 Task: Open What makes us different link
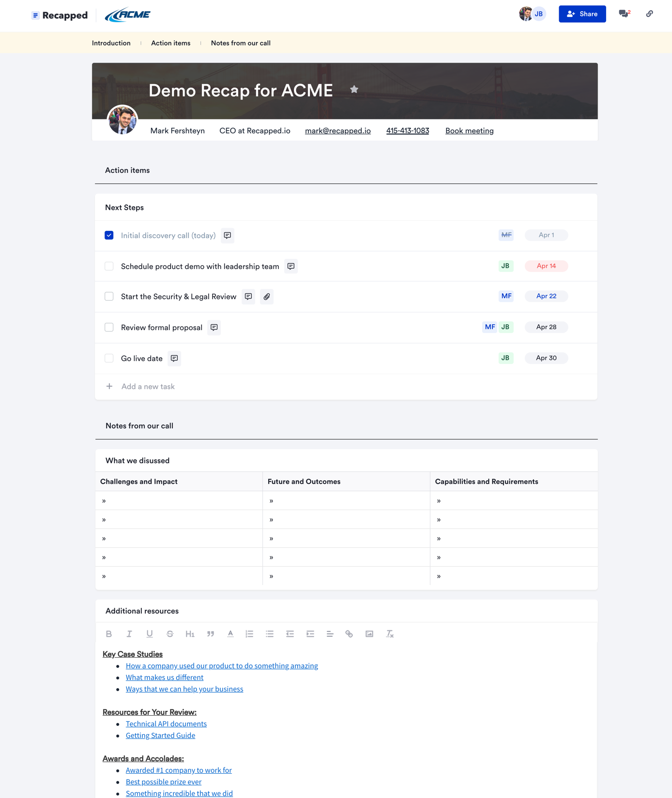165,678
